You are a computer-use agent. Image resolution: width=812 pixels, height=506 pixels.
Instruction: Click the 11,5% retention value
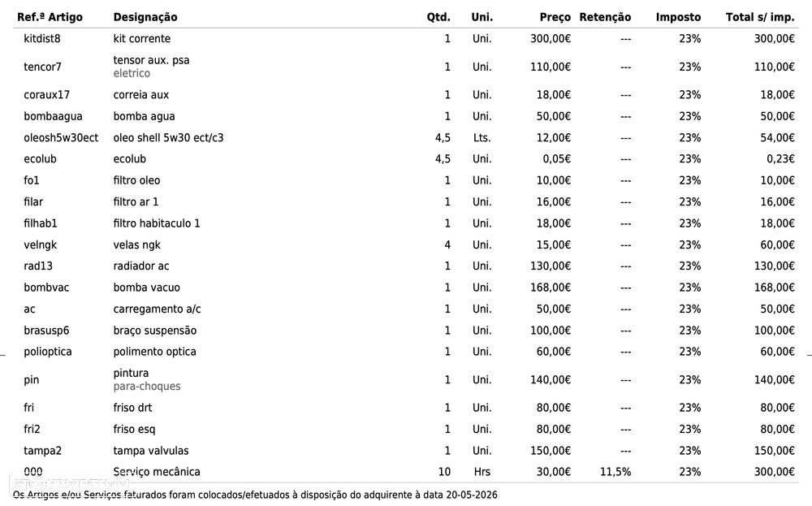click(615, 472)
